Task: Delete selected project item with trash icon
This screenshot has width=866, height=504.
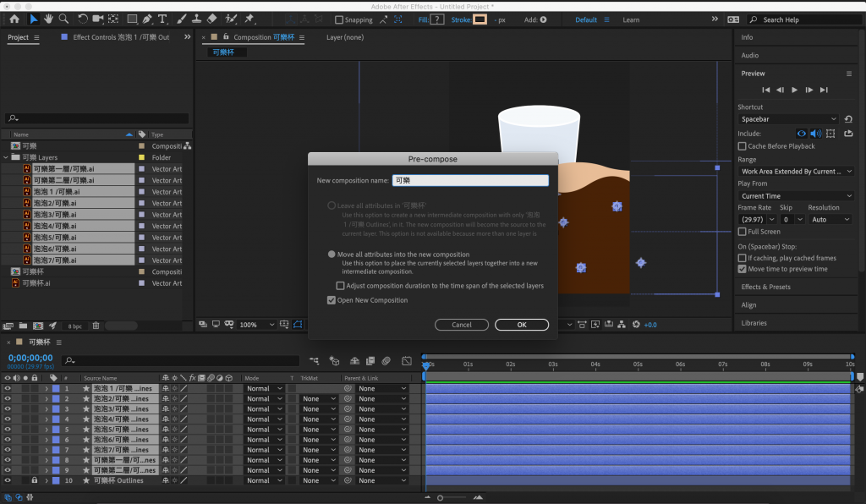Action: (96, 326)
